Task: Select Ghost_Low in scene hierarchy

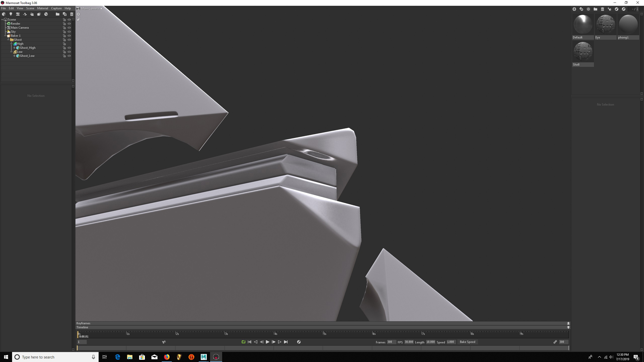Action: tap(26, 56)
